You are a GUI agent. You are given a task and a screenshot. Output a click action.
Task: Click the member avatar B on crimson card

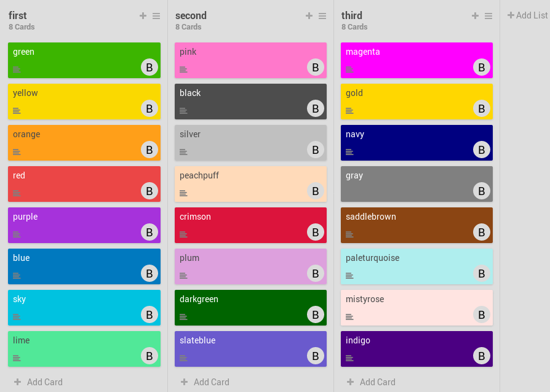pos(315,232)
